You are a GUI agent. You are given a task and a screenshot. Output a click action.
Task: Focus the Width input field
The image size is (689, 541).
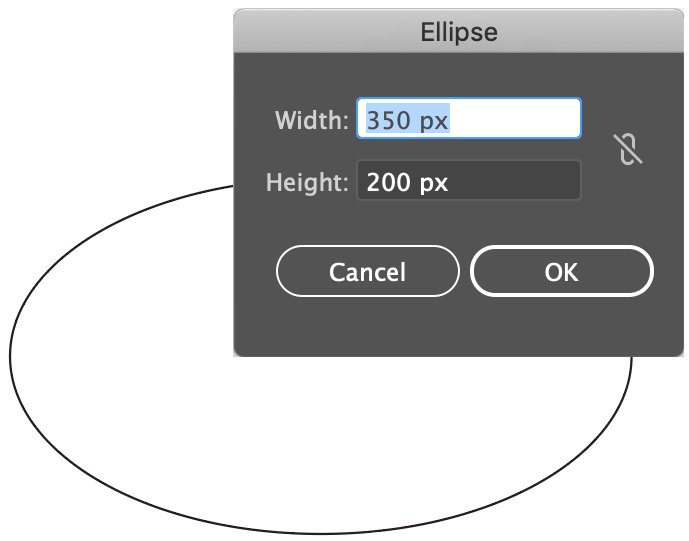coord(468,120)
